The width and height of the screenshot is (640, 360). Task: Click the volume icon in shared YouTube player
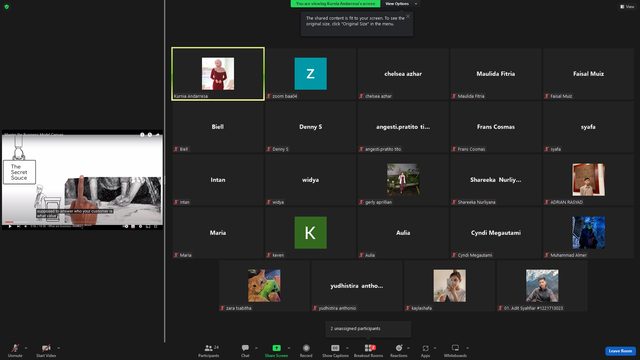coord(26,226)
